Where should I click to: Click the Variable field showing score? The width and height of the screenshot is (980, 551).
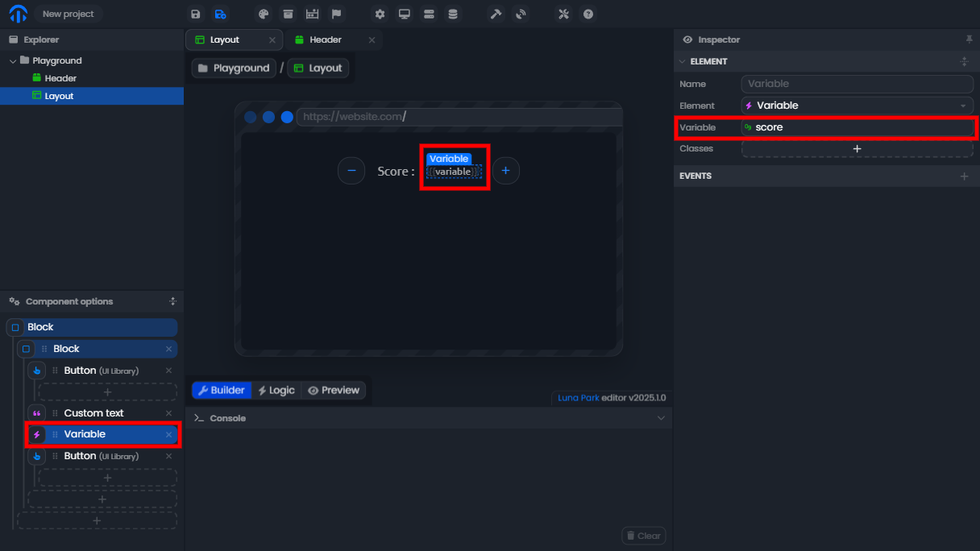click(857, 127)
